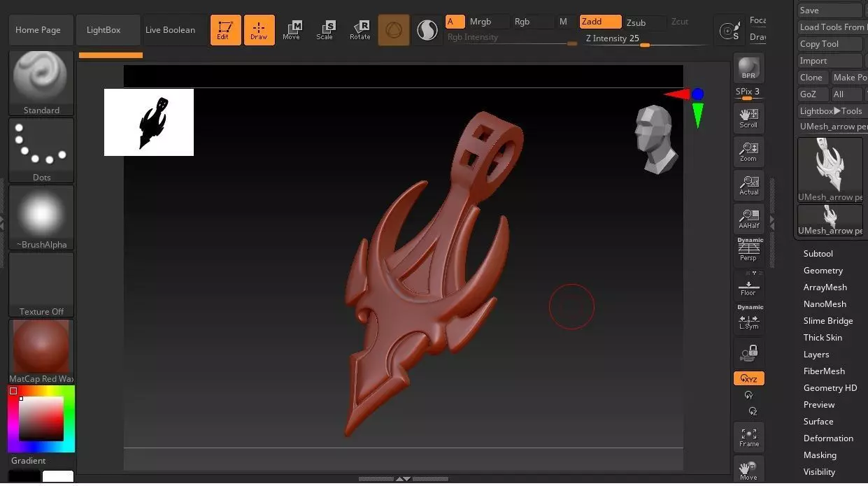Open the Dots stroke type selector
Image resolution: width=868 pixels, height=486 pixels.
41,150
